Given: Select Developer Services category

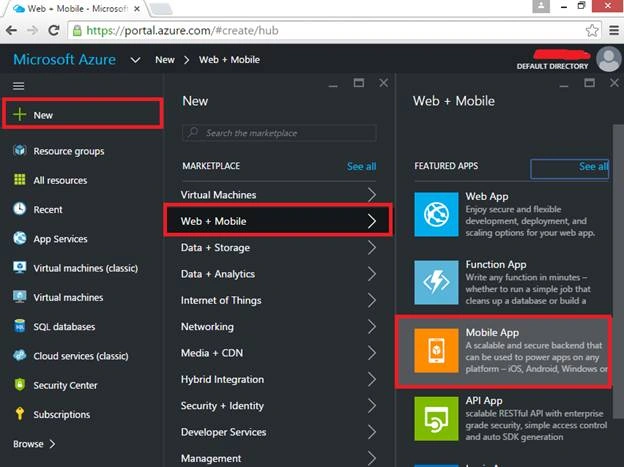Looking at the screenshot, I should pyautogui.click(x=278, y=432).
